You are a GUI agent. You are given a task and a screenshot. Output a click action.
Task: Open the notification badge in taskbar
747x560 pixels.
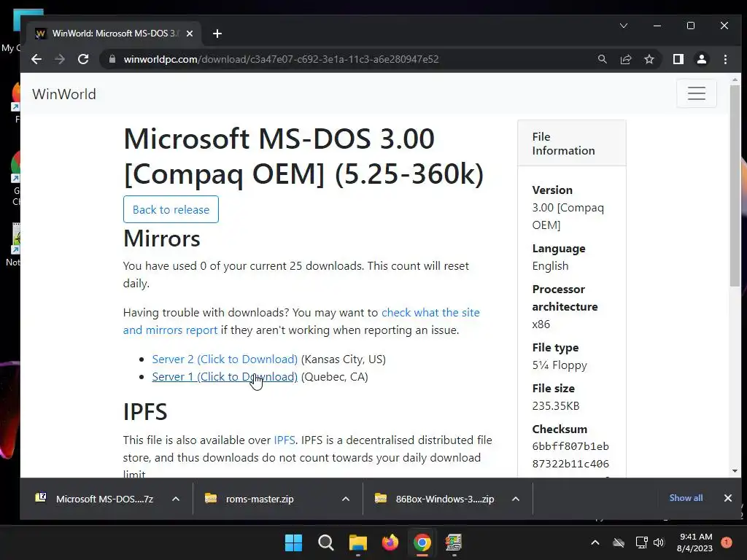(x=727, y=542)
